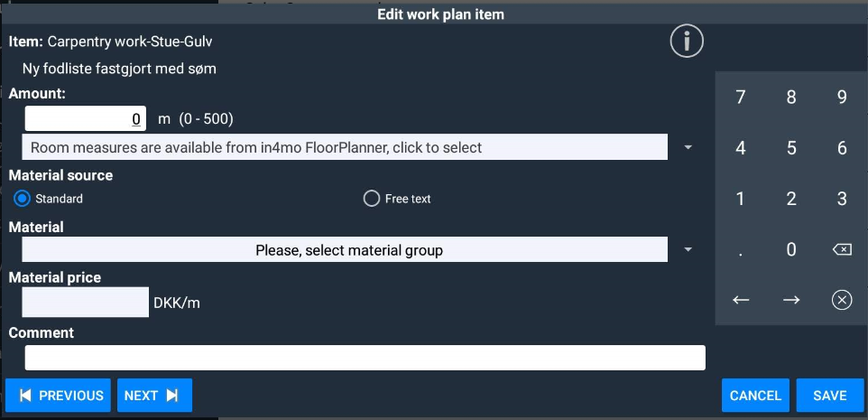Open the room measures FloorPlanner selector
The width and height of the screenshot is (868, 420).
(344, 147)
